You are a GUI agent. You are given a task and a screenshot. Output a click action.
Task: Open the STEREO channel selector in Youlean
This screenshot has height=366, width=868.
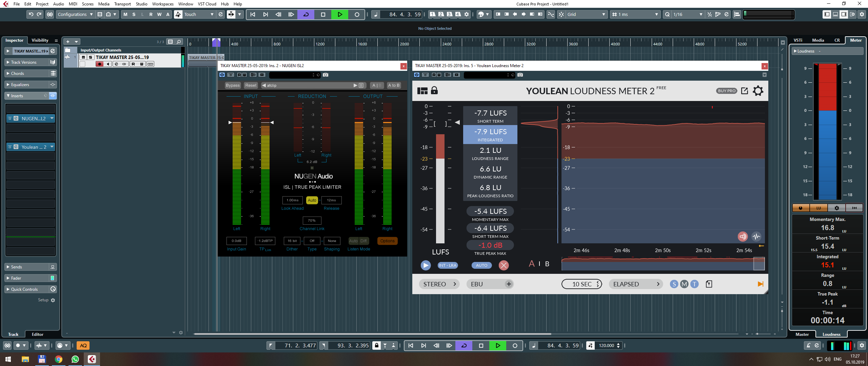pos(439,284)
